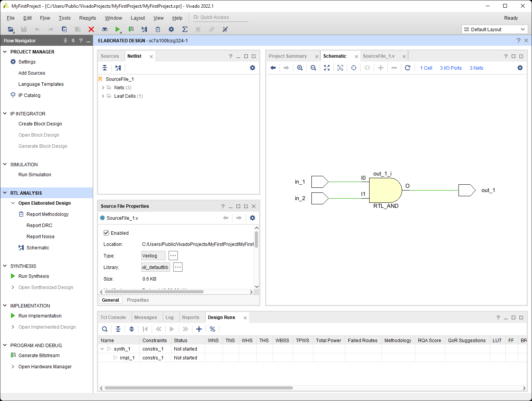Click the main toolbar settings gear
The height and width of the screenshot is (401, 532).
point(171,29)
